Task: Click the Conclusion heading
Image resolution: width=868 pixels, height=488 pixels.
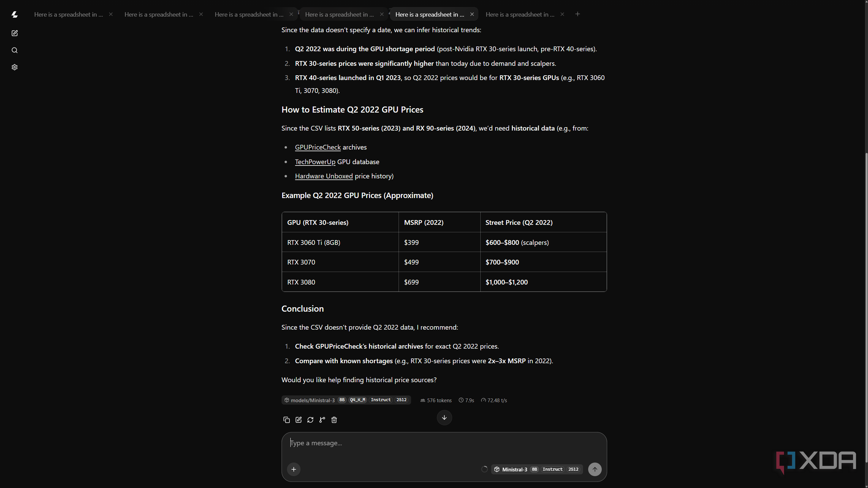Action: (x=303, y=309)
